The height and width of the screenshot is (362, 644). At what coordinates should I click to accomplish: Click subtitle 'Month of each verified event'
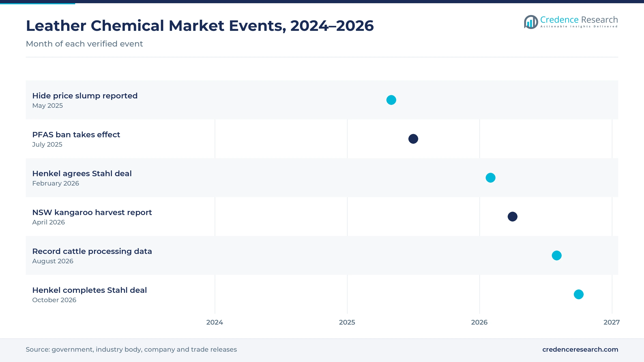84,44
